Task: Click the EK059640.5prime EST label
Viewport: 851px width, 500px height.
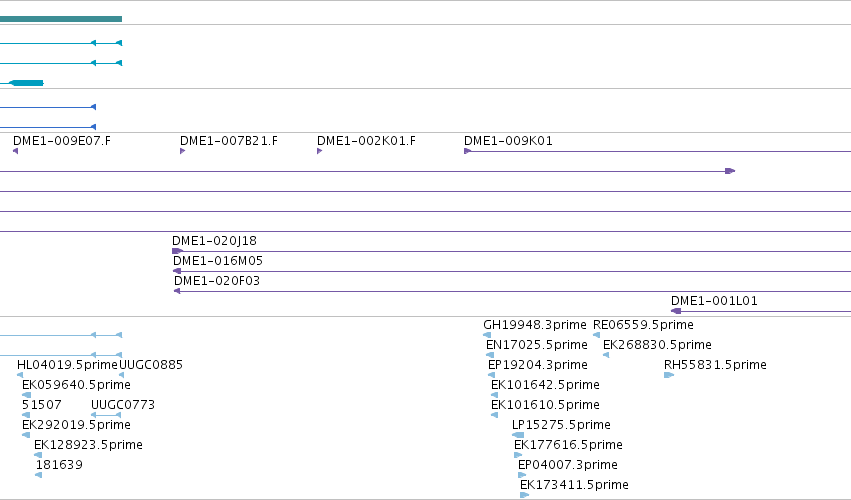Action: coord(77,385)
